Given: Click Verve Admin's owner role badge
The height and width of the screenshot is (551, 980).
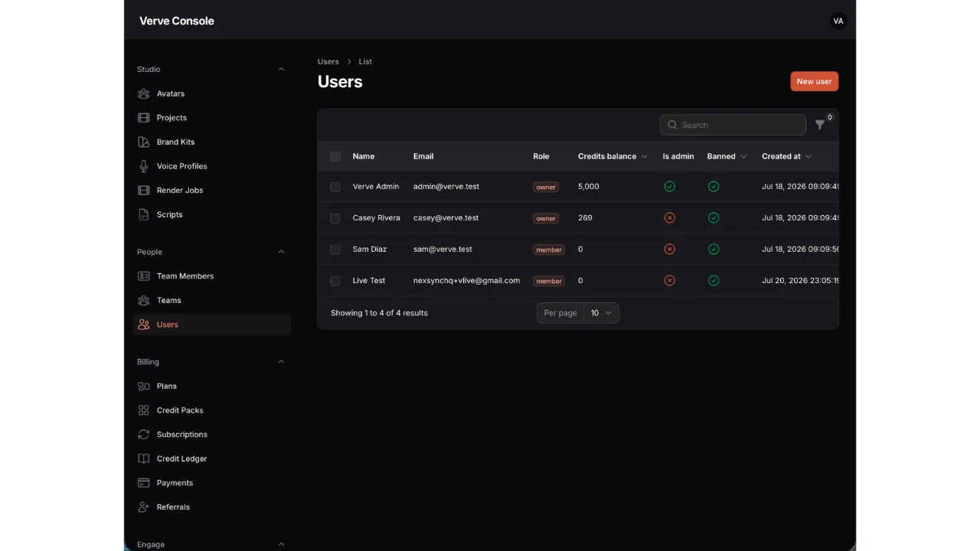Looking at the screenshot, I should coord(546,187).
